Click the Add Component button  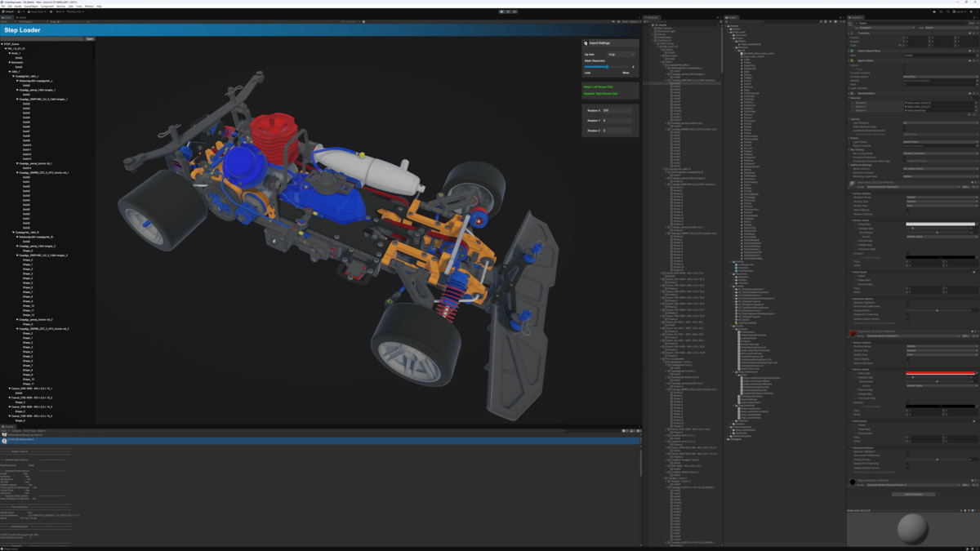click(x=912, y=494)
